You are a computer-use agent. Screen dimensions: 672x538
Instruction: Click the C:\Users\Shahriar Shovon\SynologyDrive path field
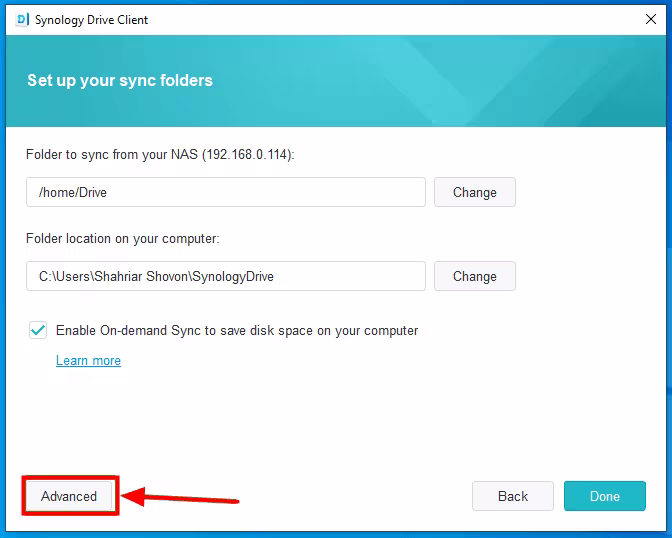(x=226, y=276)
